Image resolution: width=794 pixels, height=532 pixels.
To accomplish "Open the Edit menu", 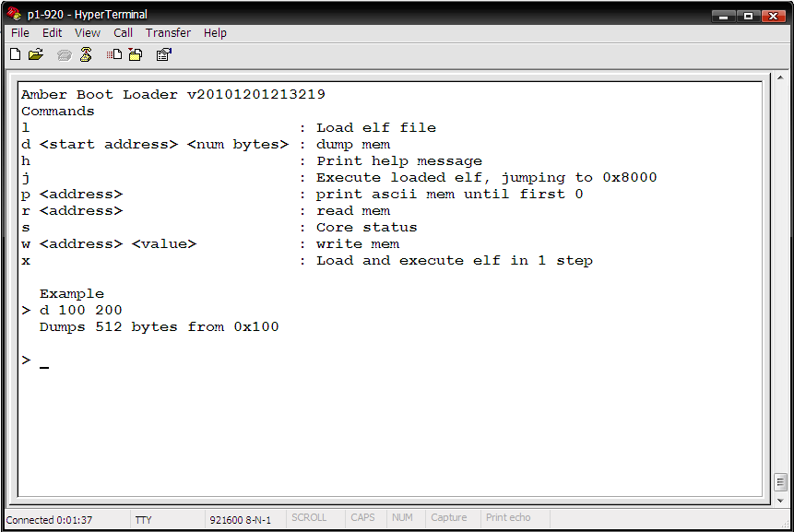I will (x=52, y=32).
